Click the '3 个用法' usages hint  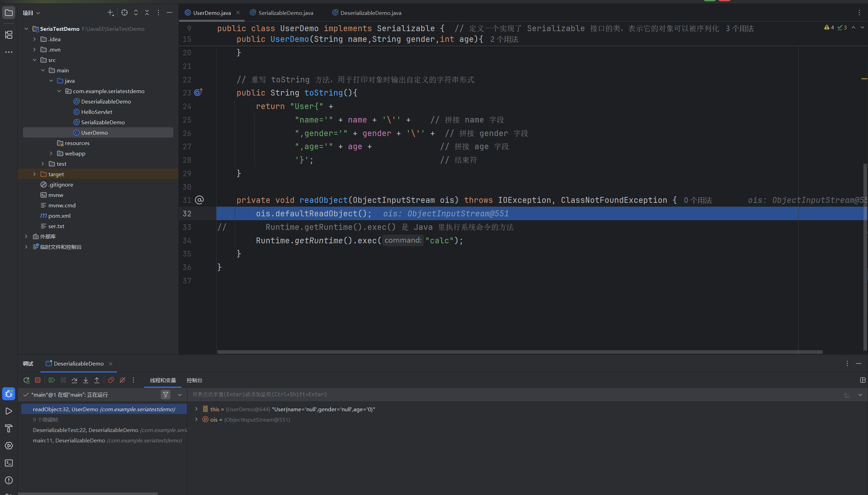click(x=740, y=29)
